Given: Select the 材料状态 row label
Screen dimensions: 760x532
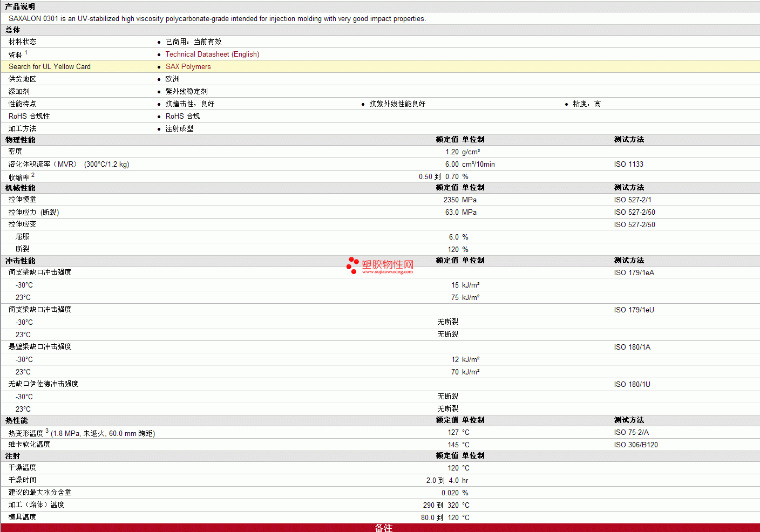Looking at the screenshot, I should click(23, 42).
